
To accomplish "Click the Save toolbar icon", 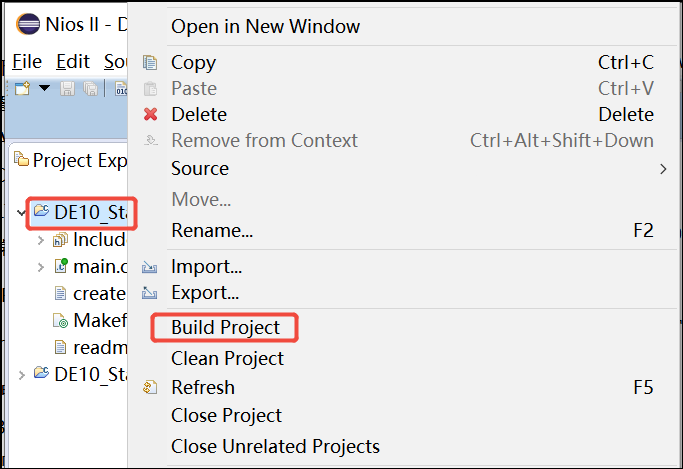I will coord(68,89).
